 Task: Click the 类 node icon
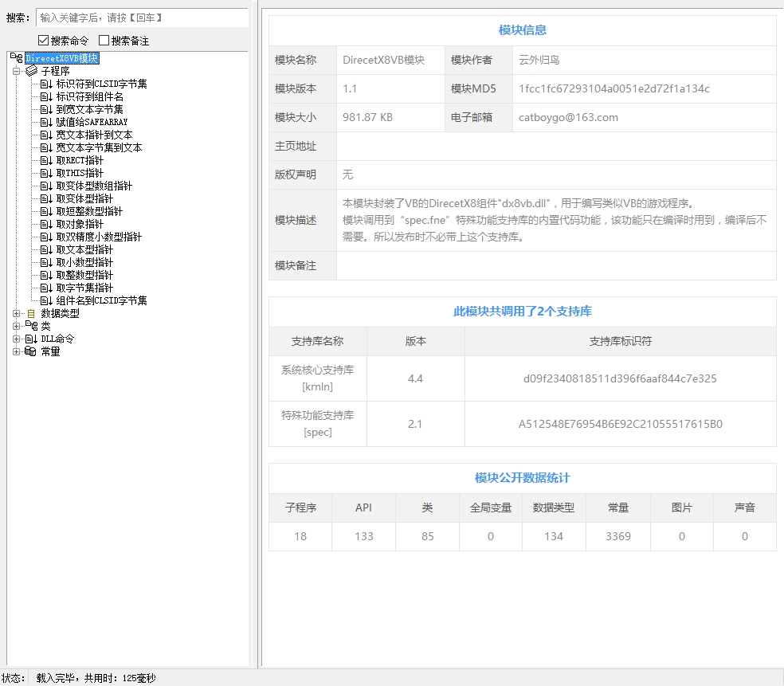[31, 326]
